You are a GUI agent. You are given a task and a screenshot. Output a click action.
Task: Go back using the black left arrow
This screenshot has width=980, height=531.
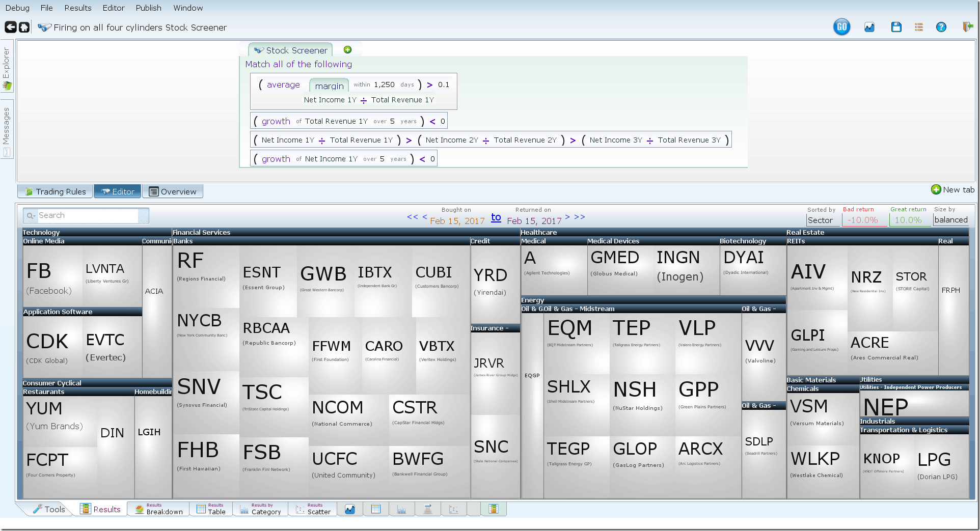11,27
